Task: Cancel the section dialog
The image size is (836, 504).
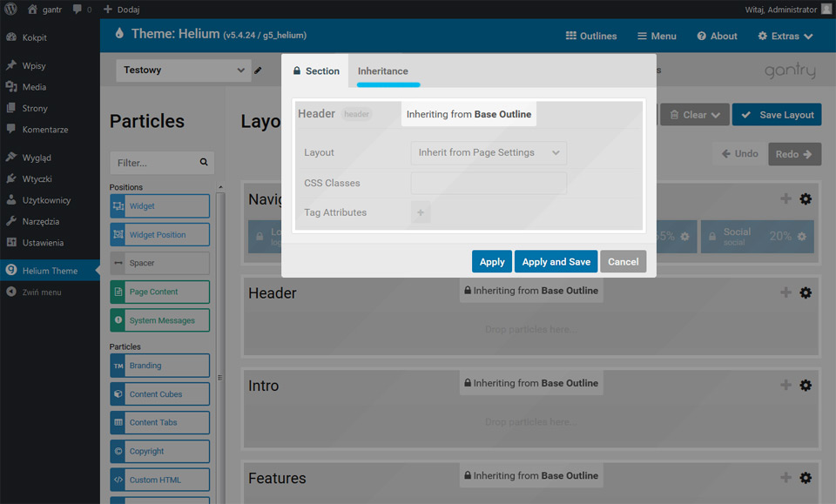Action: point(624,262)
